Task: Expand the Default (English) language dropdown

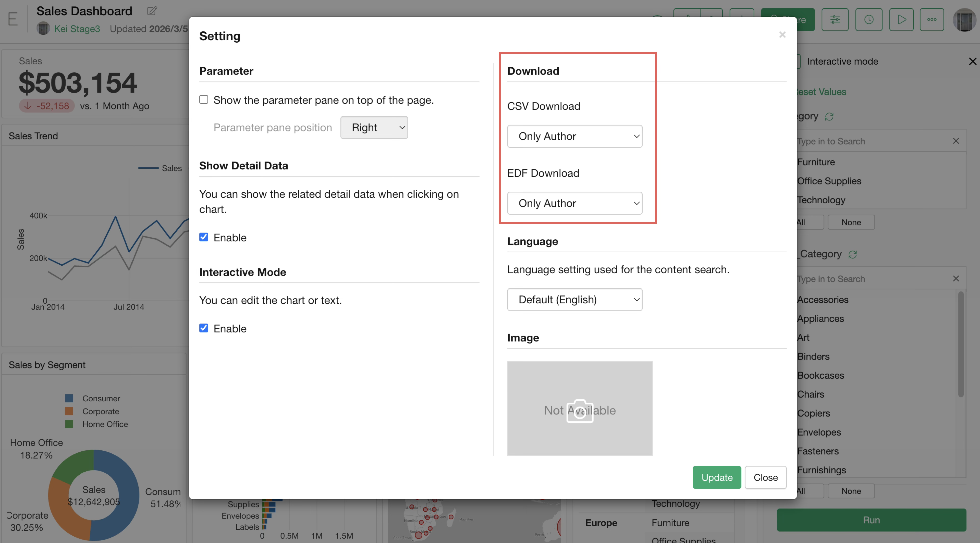Action: [x=574, y=300]
